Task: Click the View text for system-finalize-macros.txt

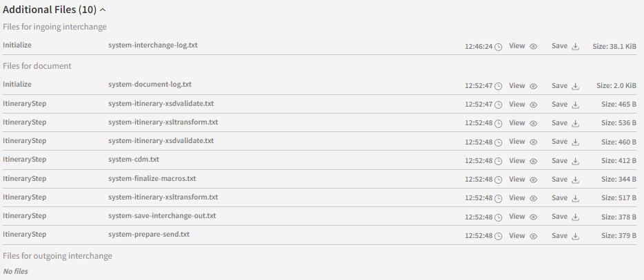Action: click(517, 179)
